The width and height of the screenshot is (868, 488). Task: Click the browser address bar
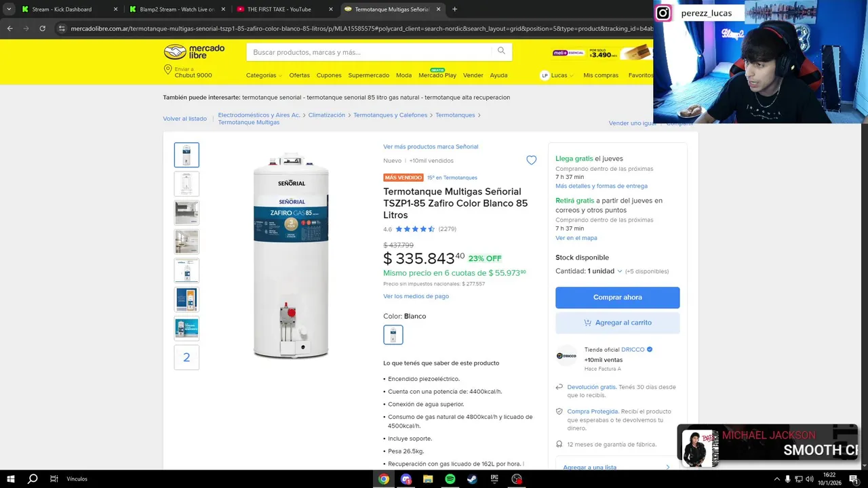pyautogui.click(x=359, y=28)
